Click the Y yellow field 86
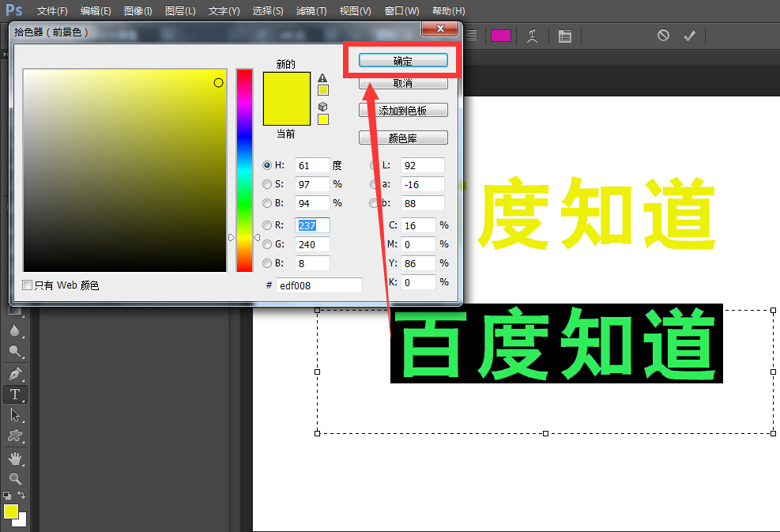Image resolution: width=780 pixels, height=532 pixels. pyautogui.click(x=418, y=263)
